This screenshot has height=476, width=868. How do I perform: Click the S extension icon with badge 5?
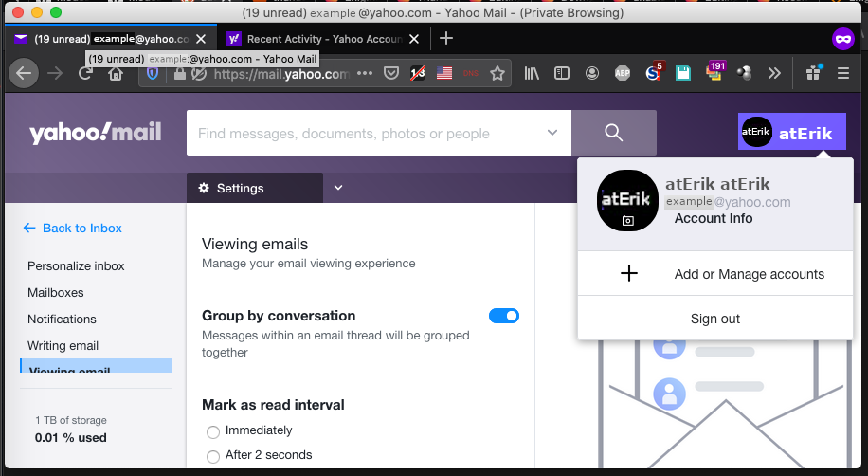click(x=653, y=72)
